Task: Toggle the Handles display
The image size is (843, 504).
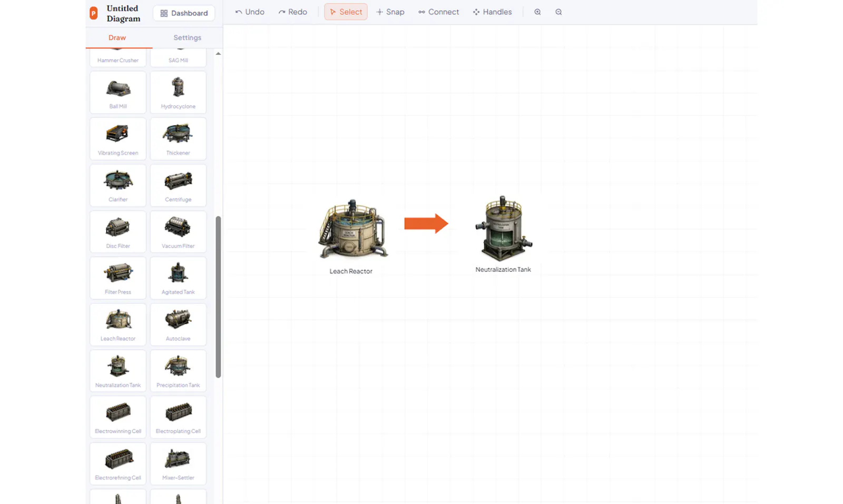Action: tap(492, 12)
